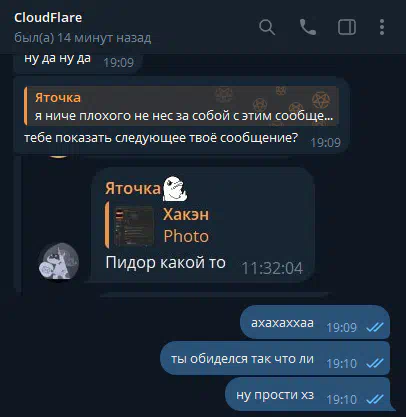Open the chat search magnifier icon
Viewport: 406px width, 417px height.
[x=267, y=27]
